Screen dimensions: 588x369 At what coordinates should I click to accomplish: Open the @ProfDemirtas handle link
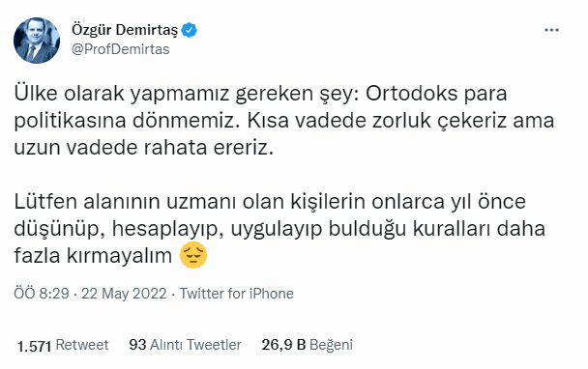[x=120, y=49]
